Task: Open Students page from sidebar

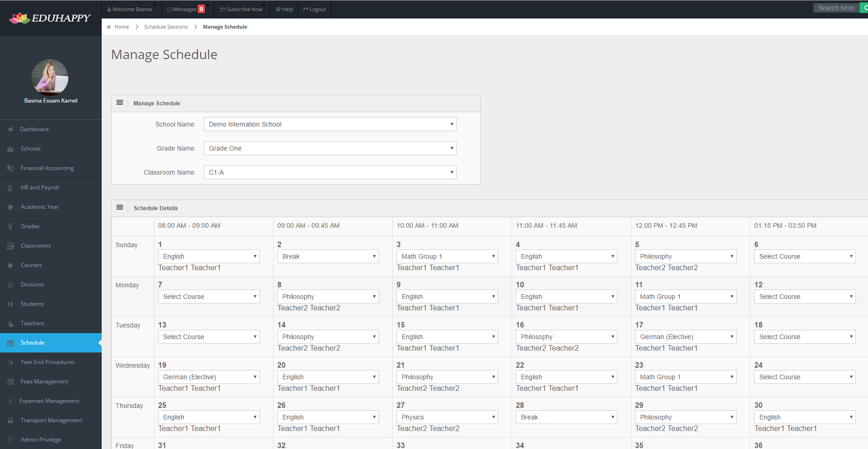Action: [x=51, y=304]
